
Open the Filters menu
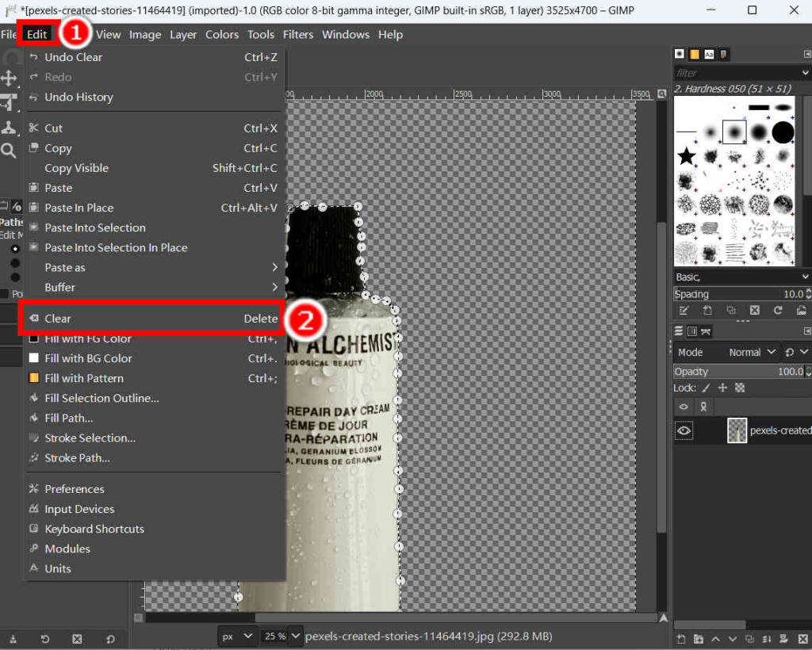(299, 34)
